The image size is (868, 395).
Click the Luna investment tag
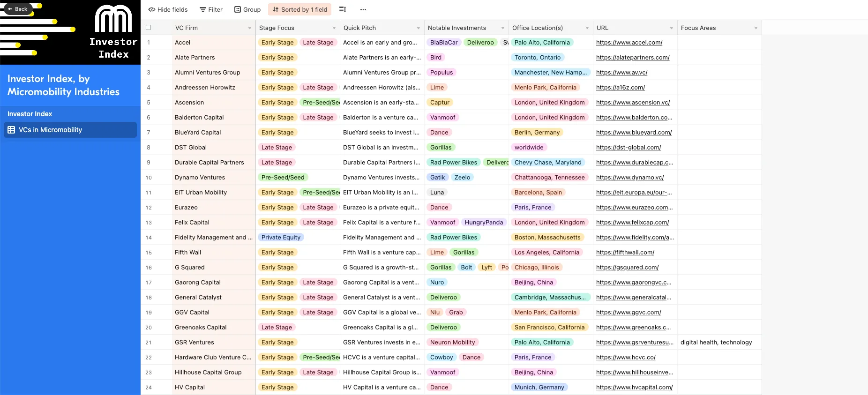437,192
